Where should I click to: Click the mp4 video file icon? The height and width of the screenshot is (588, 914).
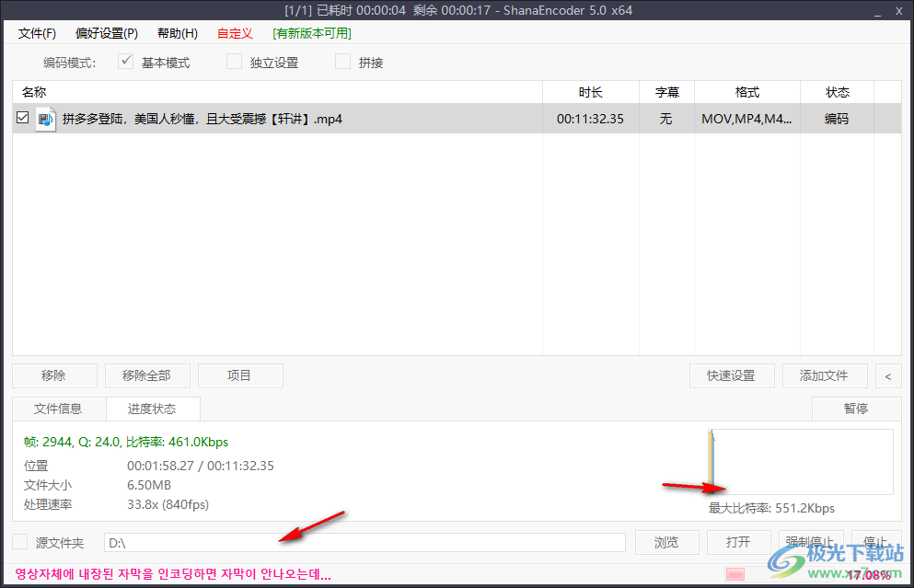tap(45, 119)
